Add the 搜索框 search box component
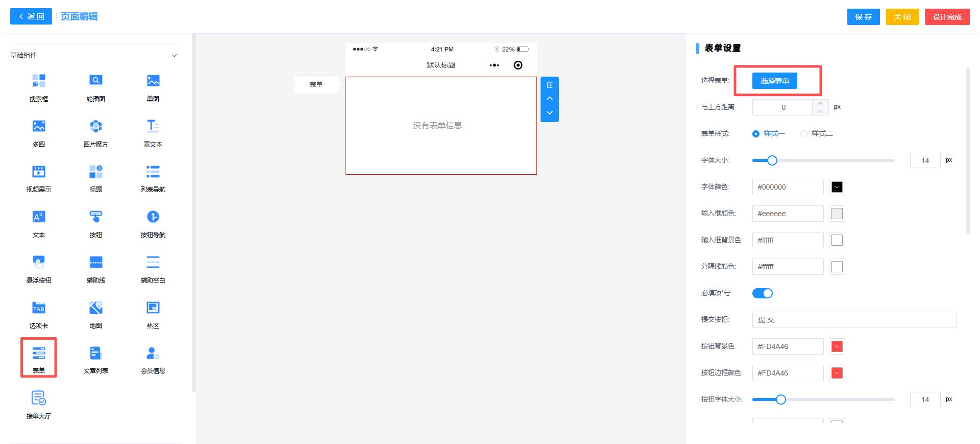This screenshot has height=444, width=980. (39, 87)
